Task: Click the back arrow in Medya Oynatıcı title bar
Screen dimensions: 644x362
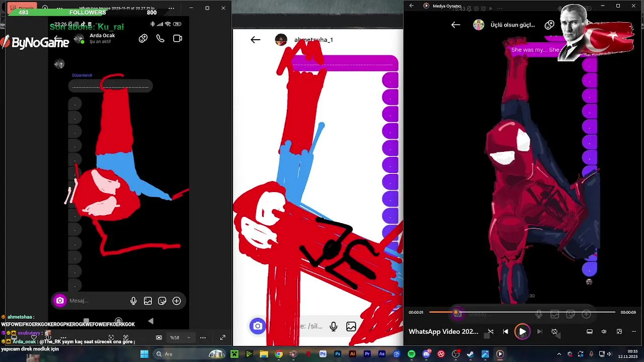Action: tap(412, 6)
